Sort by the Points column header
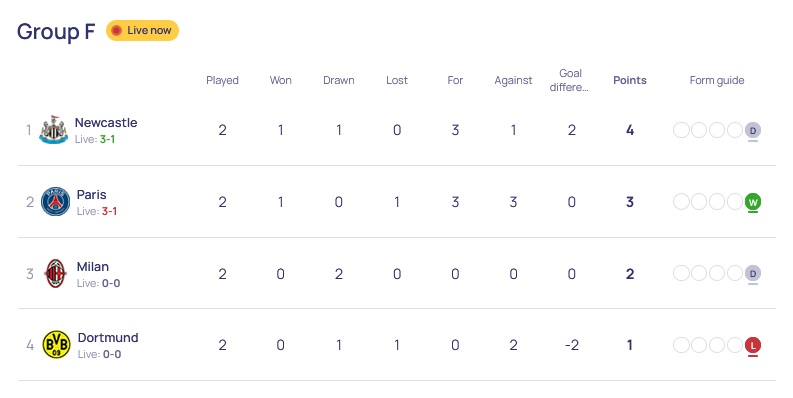This screenshot has height=398, width=793. (x=630, y=80)
